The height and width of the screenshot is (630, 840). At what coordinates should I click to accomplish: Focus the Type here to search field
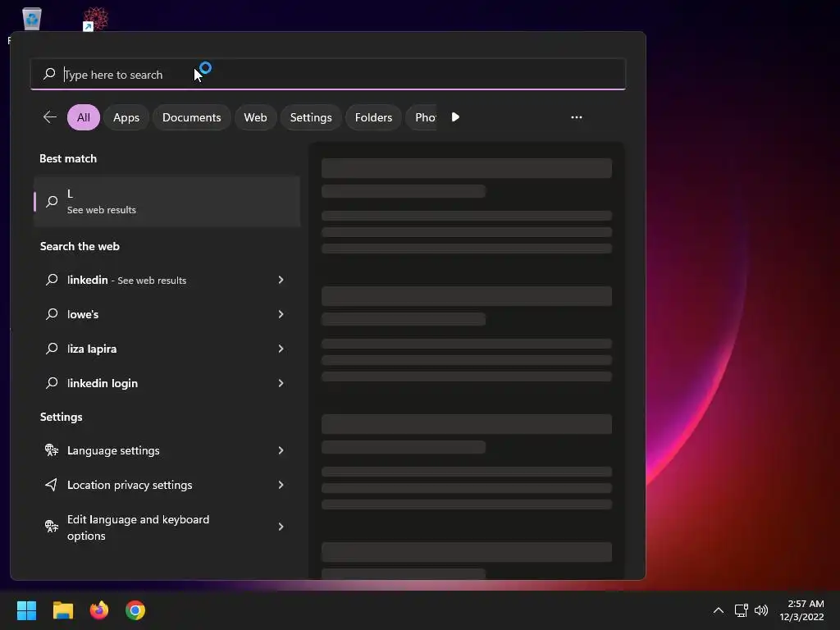[328, 74]
